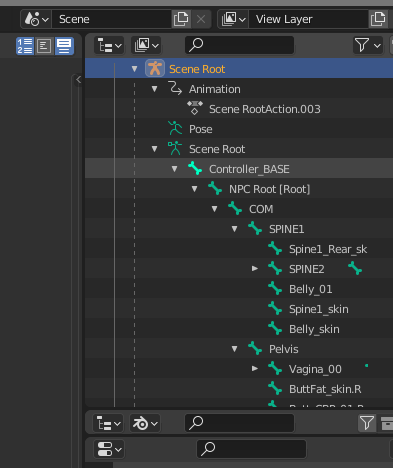Click the orange armature object icon
393x468 pixels.
tap(155, 68)
